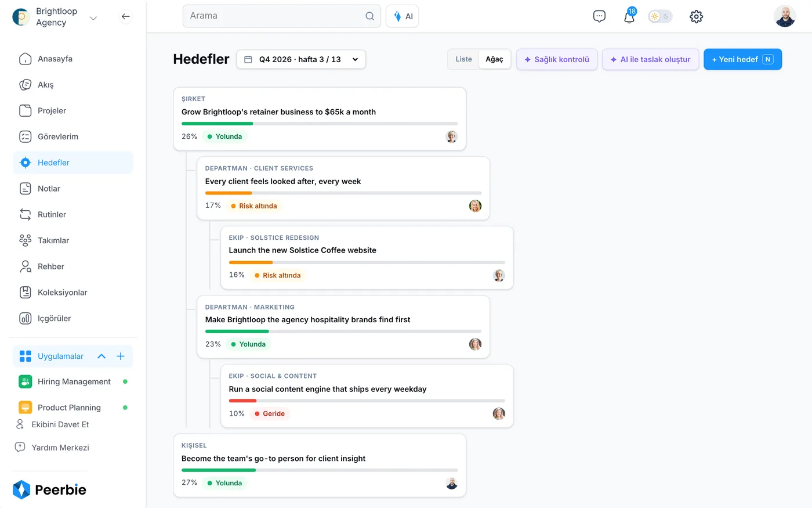812x508 pixels.
Task: Open Rehber directory in sidebar
Action: click(73, 266)
